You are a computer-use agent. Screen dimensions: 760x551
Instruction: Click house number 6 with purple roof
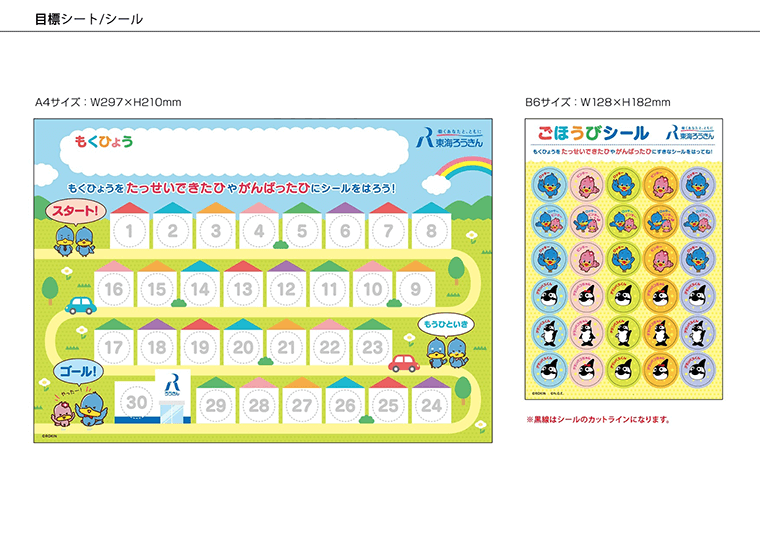345,226
